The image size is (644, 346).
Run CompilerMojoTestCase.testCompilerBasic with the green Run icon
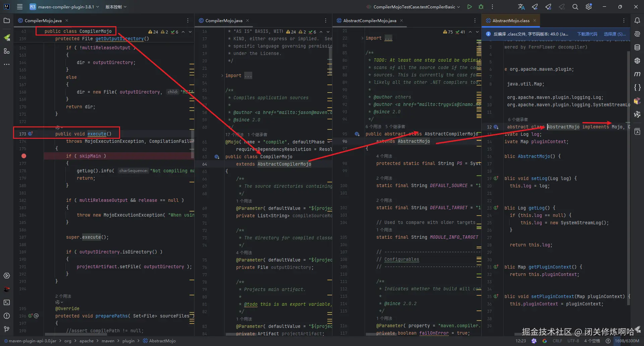click(470, 7)
